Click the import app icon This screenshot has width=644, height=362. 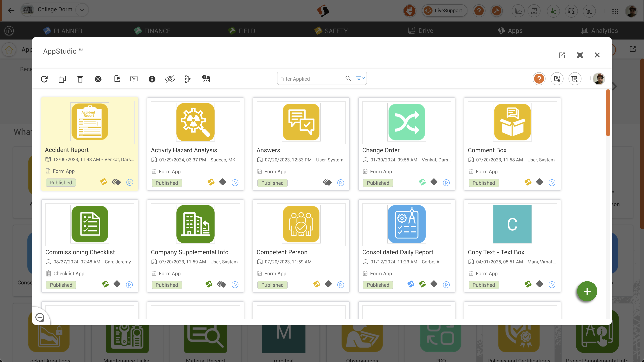tap(117, 79)
